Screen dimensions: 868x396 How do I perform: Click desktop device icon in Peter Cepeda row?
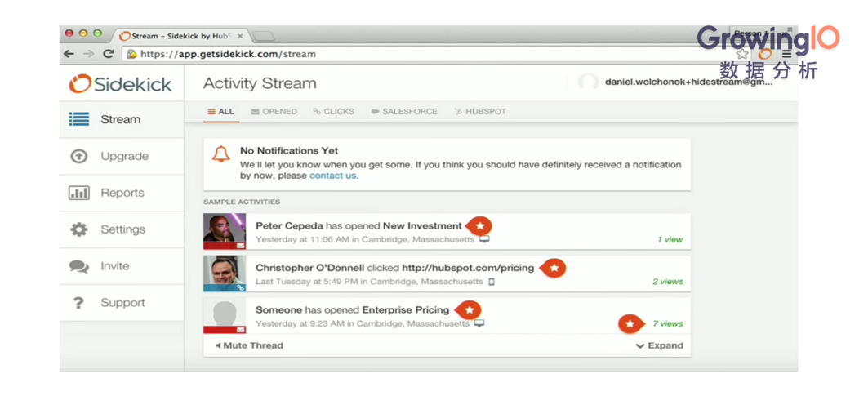484,239
